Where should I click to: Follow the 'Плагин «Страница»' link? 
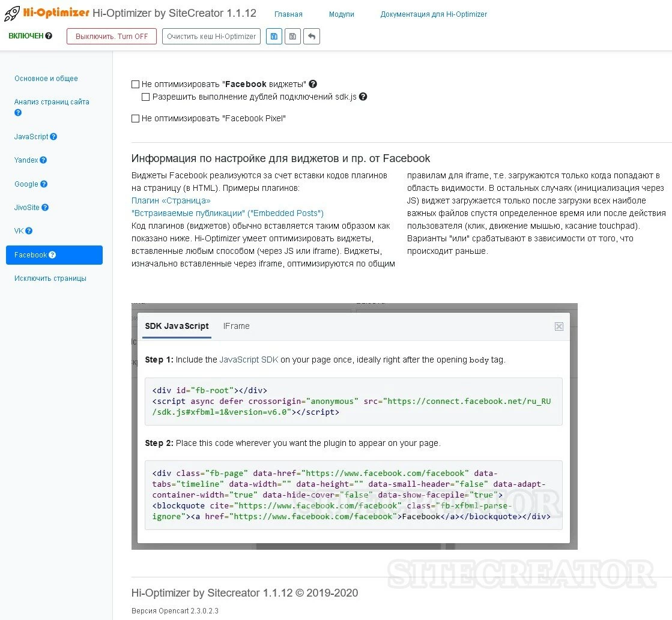point(171,200)
